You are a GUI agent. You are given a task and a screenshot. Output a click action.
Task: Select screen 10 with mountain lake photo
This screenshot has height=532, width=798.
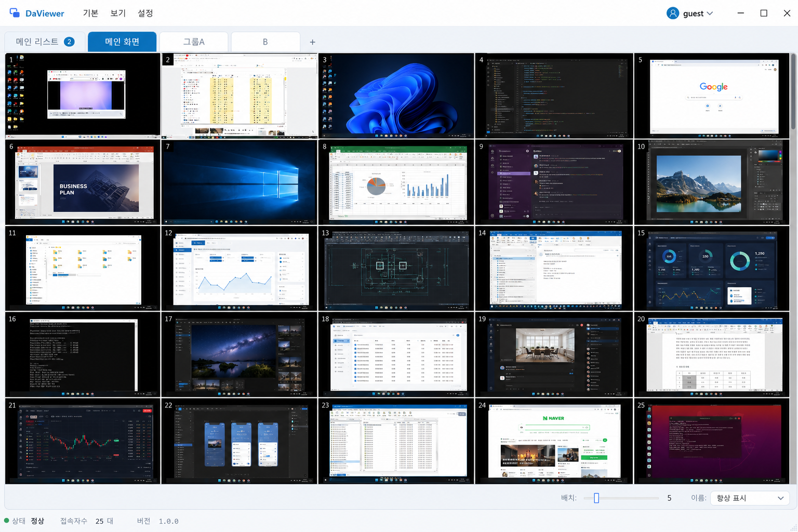coord(712,182)
